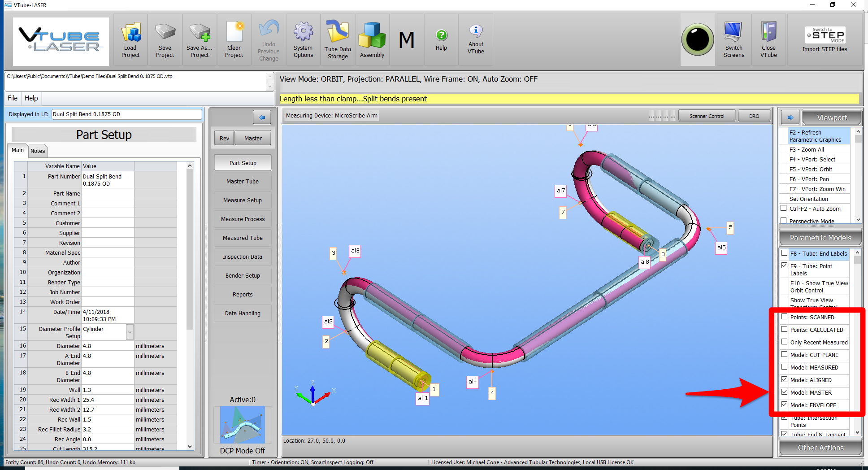Screen dimensions: 868x470
Task: Click Import STEP files button
Action: [825, 40]
